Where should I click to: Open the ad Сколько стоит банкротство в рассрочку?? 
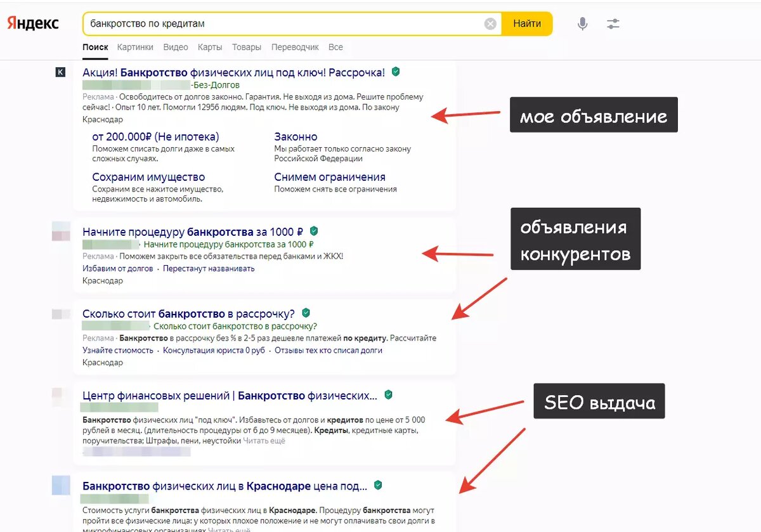(x=188, y=313)
